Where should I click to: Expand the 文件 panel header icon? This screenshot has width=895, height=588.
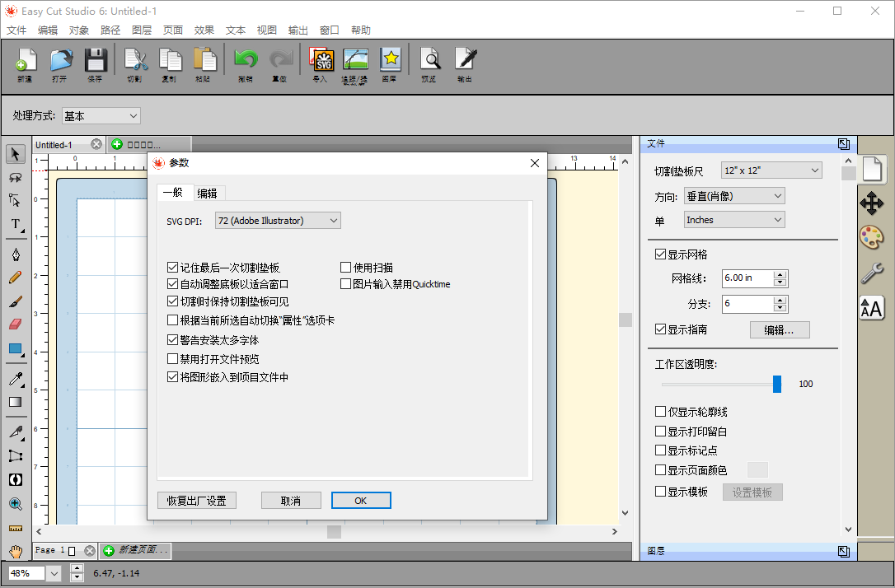[x=844, y=144]
